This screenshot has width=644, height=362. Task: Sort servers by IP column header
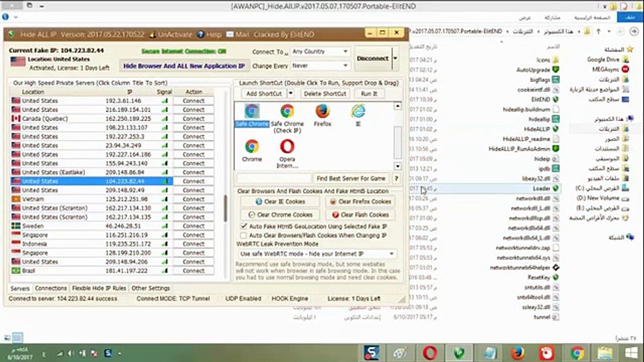point(130,92)
